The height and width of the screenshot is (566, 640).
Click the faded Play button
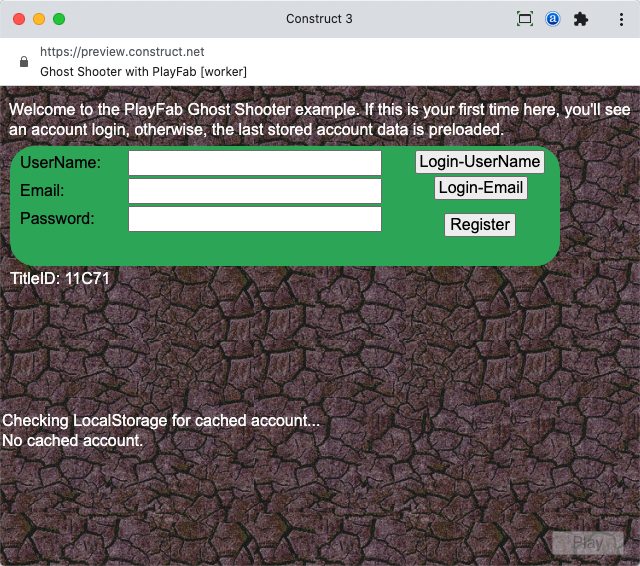click(x=588, y=543)
